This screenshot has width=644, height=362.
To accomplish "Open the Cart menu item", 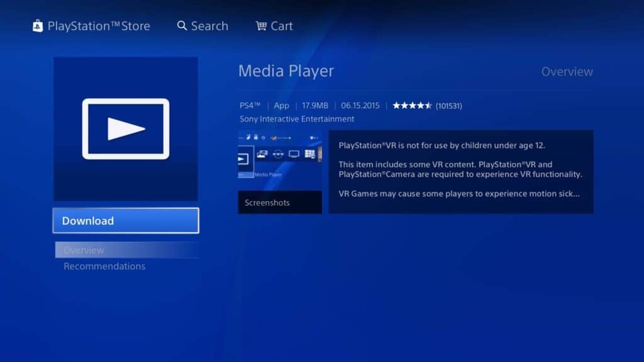I will click(281, 26).
